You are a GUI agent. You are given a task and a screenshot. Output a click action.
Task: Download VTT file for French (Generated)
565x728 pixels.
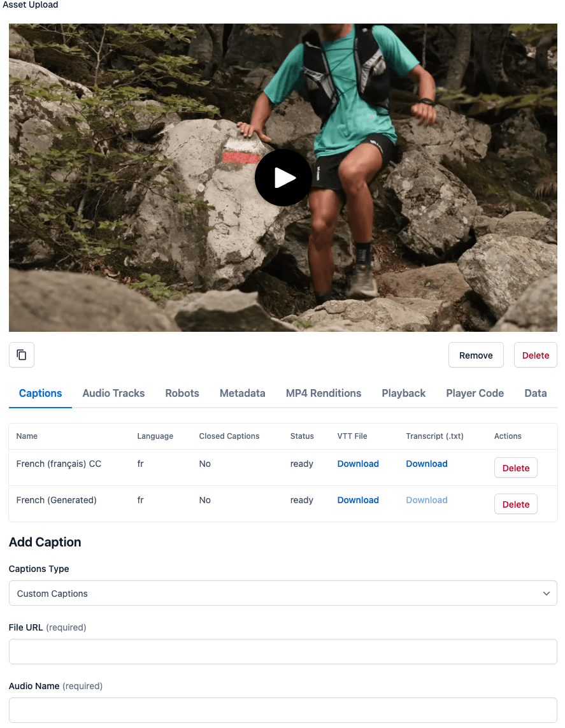click(358, 500)
